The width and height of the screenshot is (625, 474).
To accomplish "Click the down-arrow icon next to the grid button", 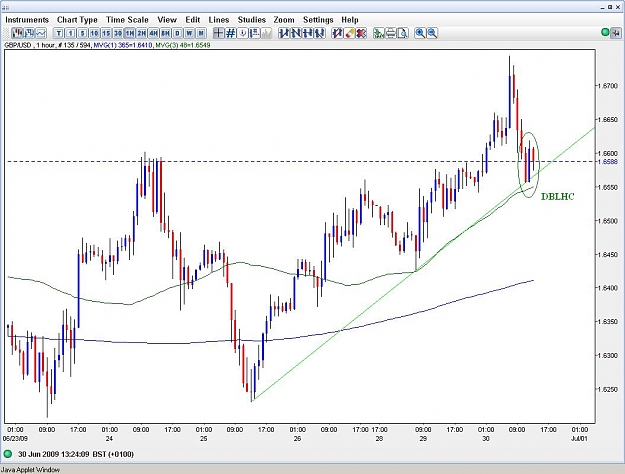I will pyautogui.click(x=242, y=33).
